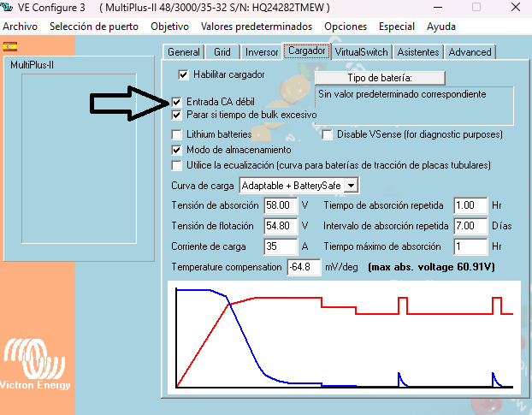Open the Especial menu
Viewport: 532px width, 415px height.
point(397,27)
